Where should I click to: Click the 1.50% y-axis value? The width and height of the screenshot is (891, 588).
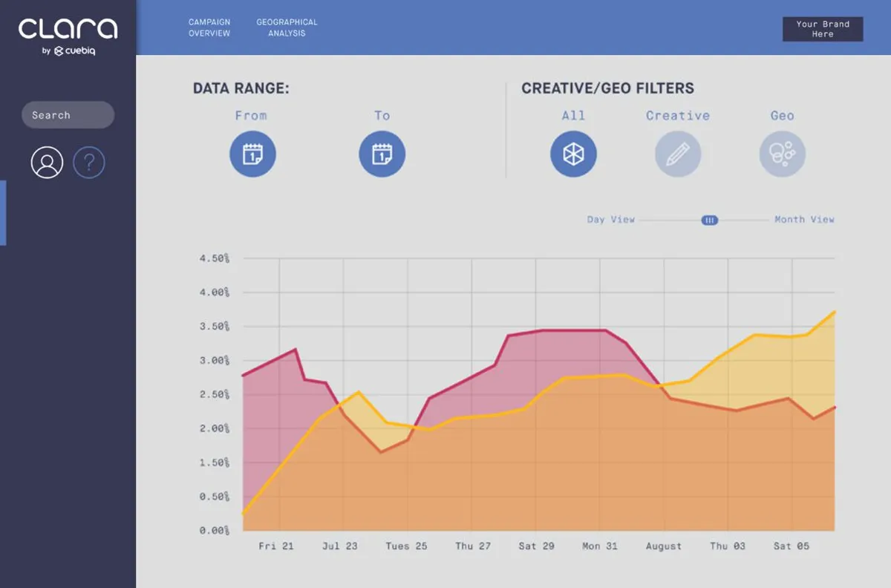coord(215,463)
